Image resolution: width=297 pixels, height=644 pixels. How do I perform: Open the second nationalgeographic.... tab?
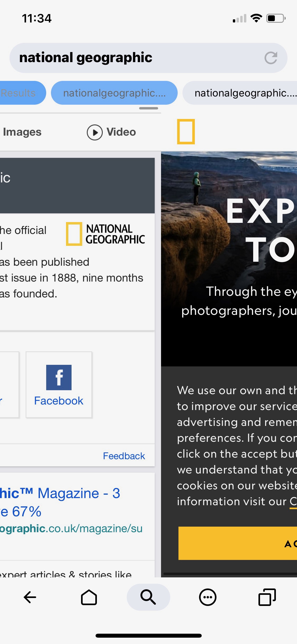click(x=240, y=93)
